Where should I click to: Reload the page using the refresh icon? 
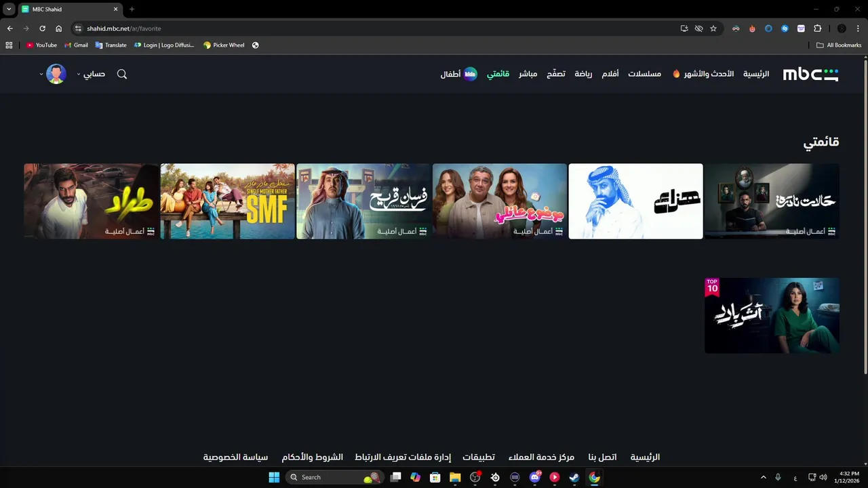[42, 28]
